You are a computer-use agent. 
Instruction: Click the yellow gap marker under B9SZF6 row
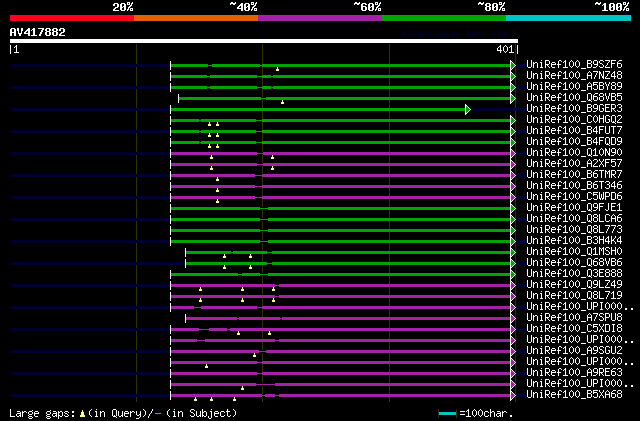coord(277,69)
